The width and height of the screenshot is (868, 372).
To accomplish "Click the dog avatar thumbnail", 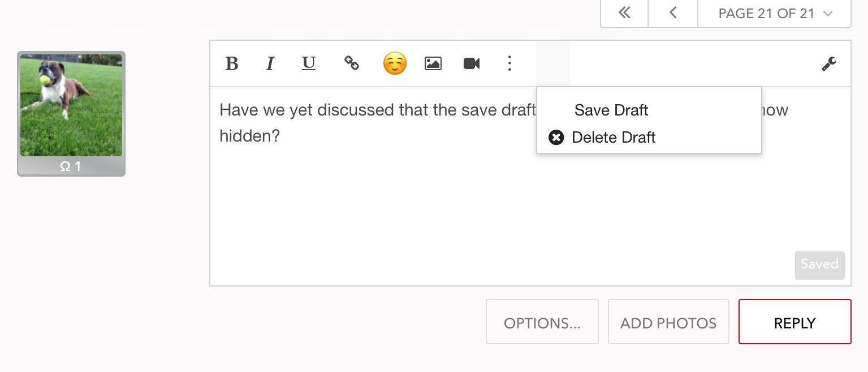I will pos(71,105).
